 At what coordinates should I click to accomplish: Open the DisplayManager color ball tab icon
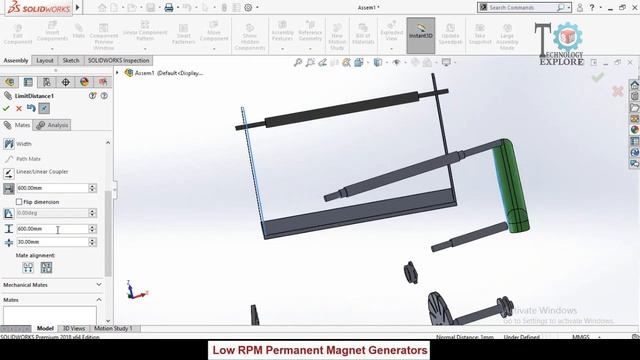pos(84,82)
